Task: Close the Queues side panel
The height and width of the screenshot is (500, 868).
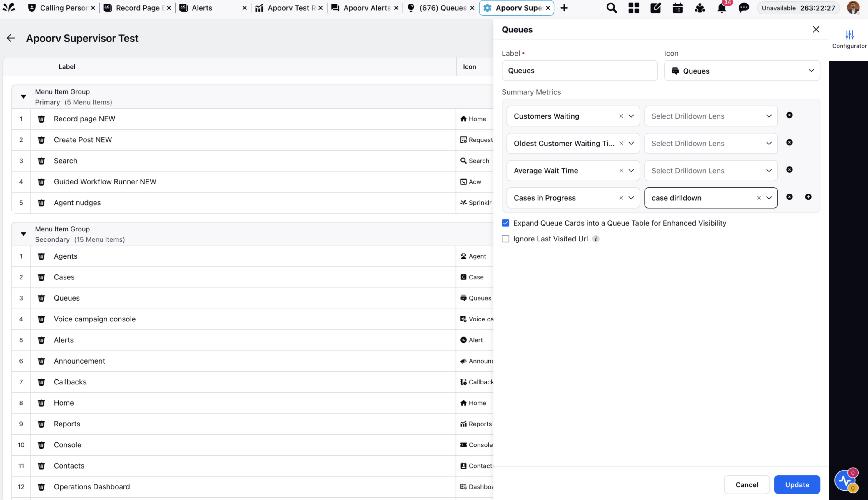Action: [816, 29]
